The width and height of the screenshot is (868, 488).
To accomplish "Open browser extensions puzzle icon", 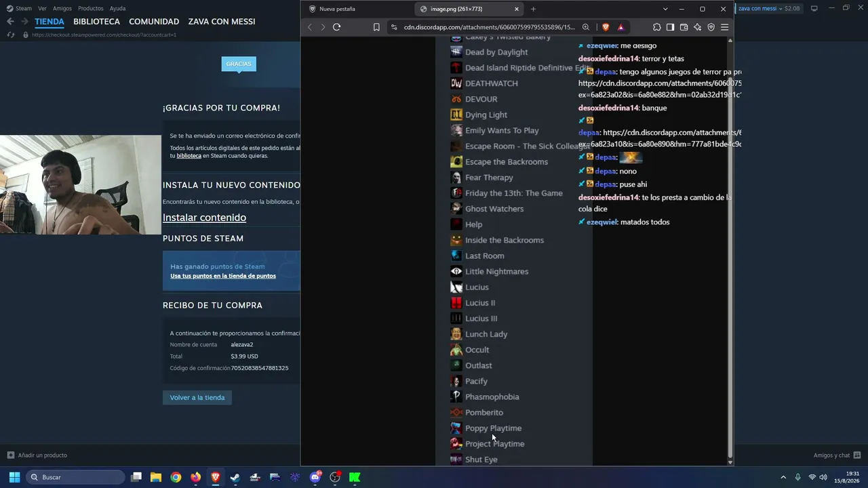I will tap(656, 27).
